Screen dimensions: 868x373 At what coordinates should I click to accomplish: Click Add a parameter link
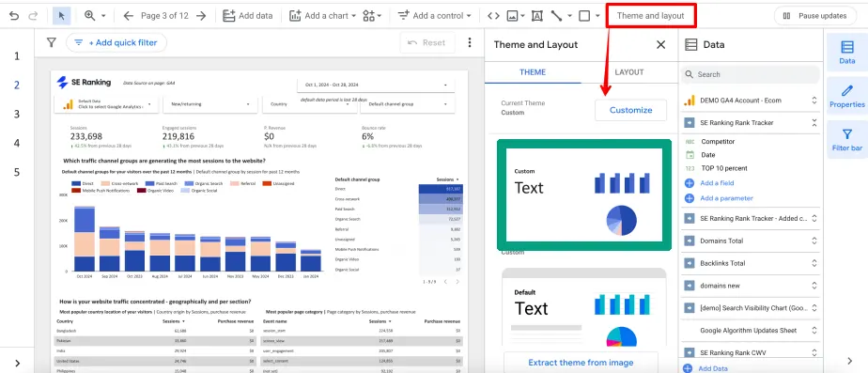(726, 198)
